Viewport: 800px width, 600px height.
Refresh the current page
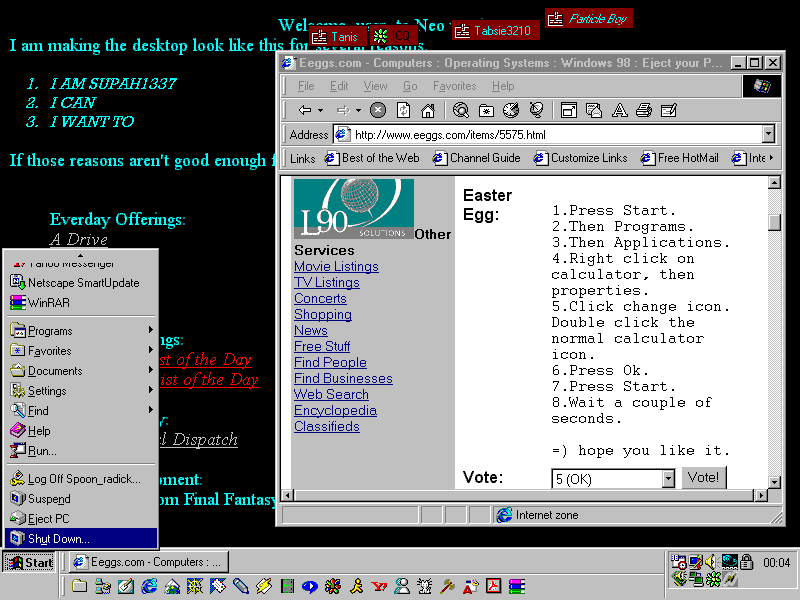403,110
